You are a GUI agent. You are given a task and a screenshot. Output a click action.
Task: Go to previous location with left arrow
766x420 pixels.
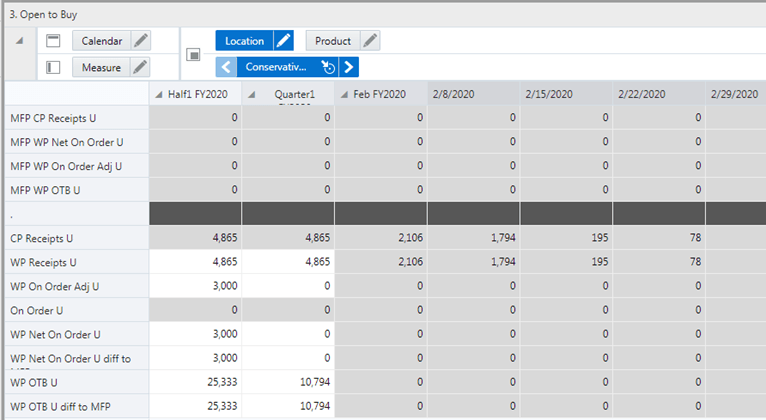tap(226, 67)
